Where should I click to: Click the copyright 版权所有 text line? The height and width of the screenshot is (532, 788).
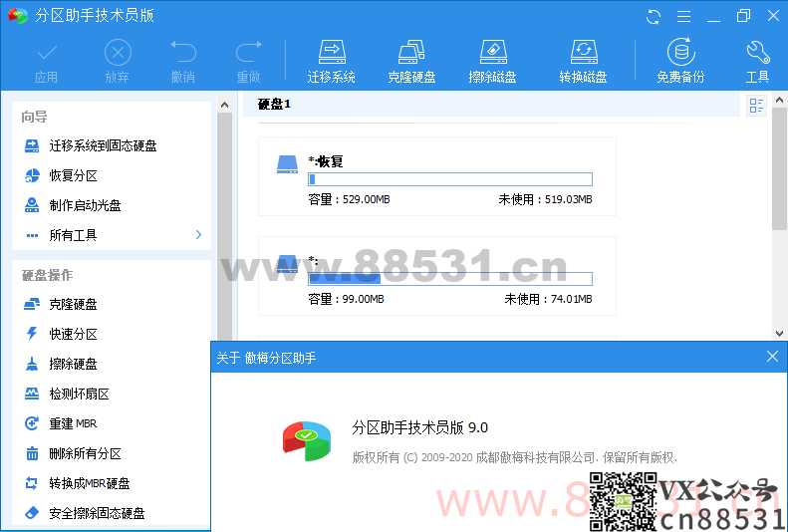point(515,457)
